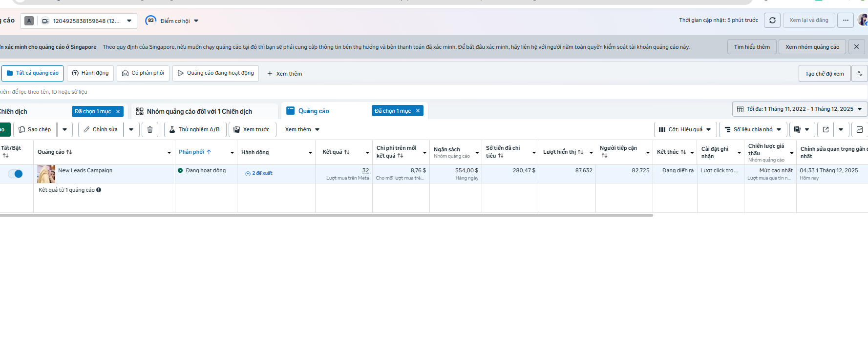Open the Hành động column menu arrow
The width and height of the screenshot is (868, 347).
tap(310, 152)
